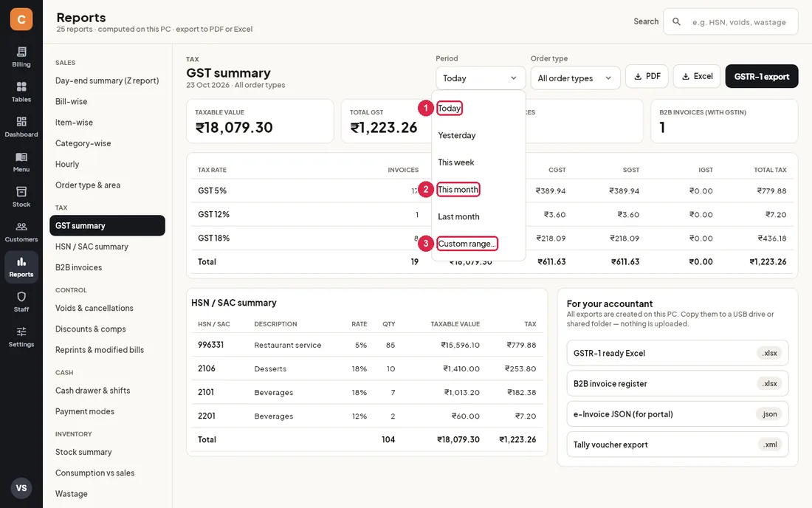Click the orange C app logo
Viewport: 812px width, 508px height.
point(21,19)
